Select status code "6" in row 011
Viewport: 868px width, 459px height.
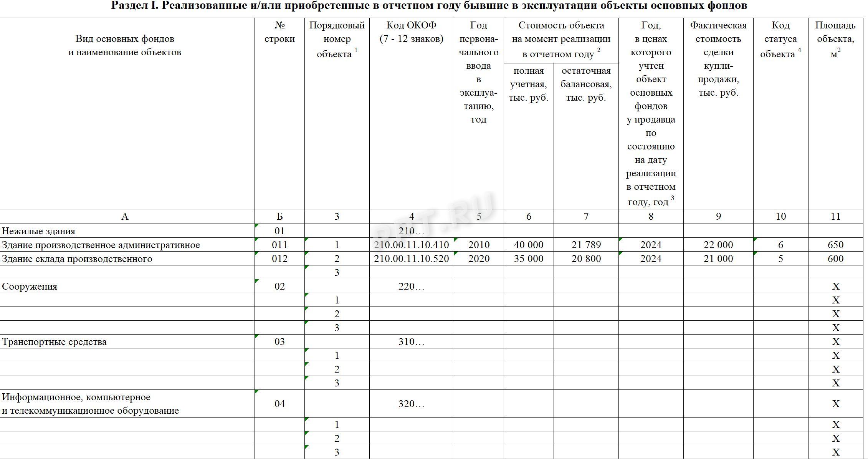pyautogui.click(x=780, y=245)
